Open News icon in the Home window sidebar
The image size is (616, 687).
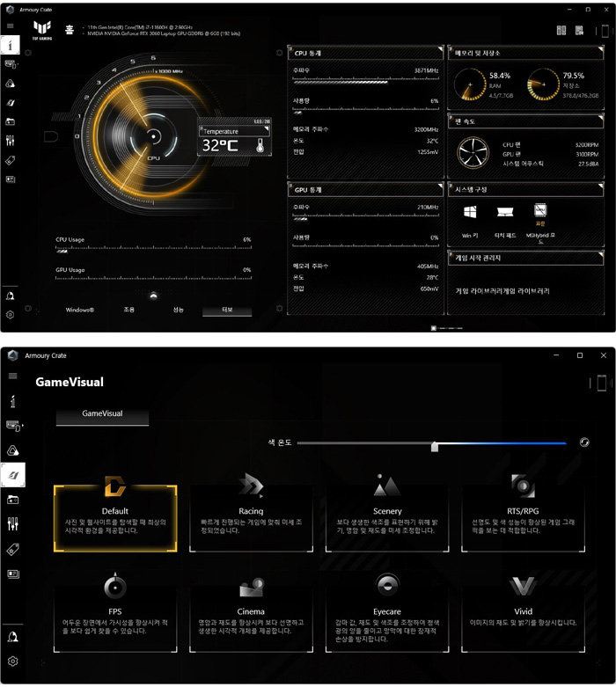(x=10, y=179)
